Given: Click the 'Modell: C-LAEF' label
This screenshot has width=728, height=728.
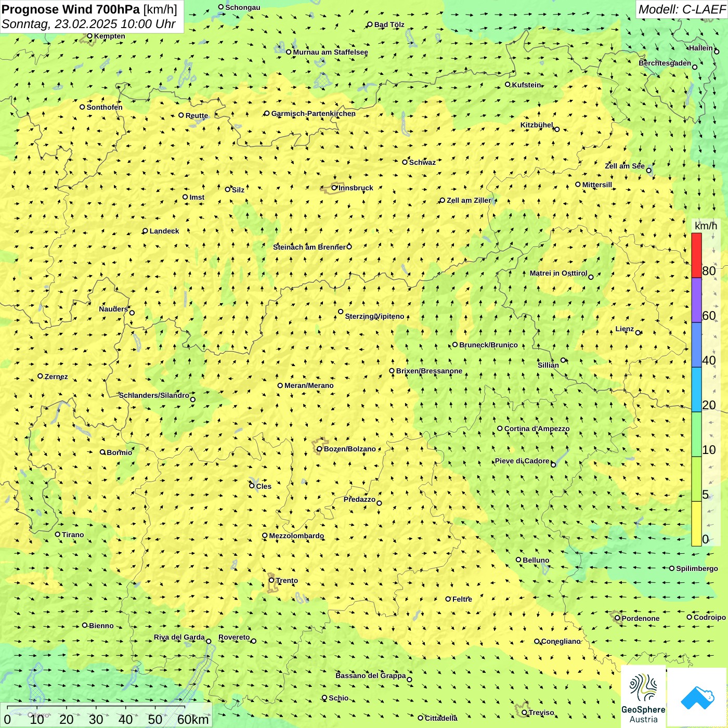Looking at the screenshot, I should pos(682,9).
